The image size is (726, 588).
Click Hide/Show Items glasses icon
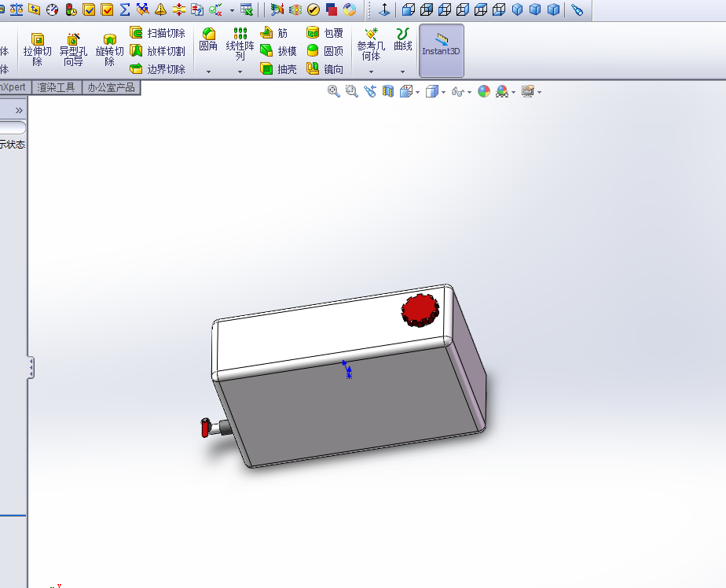point(457,92)
